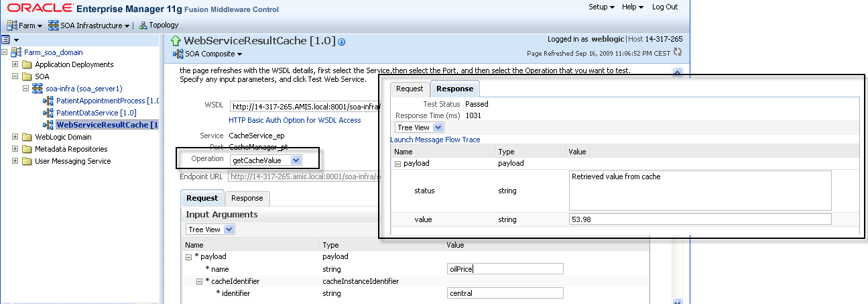The width and height of the screenshot is (868, 304).
Task: Open Tree View dropdown in Input Arguments
Action: 229,230
